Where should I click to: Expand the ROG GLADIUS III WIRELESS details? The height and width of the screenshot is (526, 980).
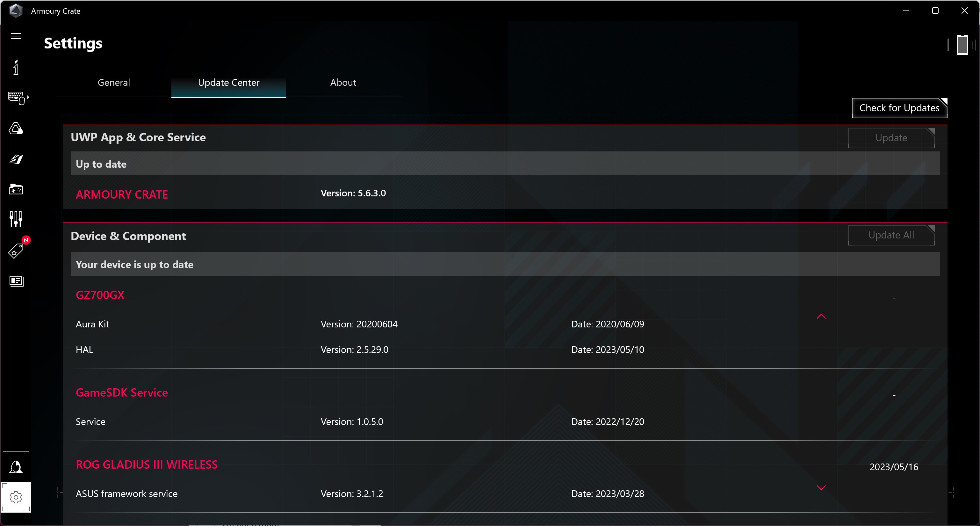click(821, 487)
